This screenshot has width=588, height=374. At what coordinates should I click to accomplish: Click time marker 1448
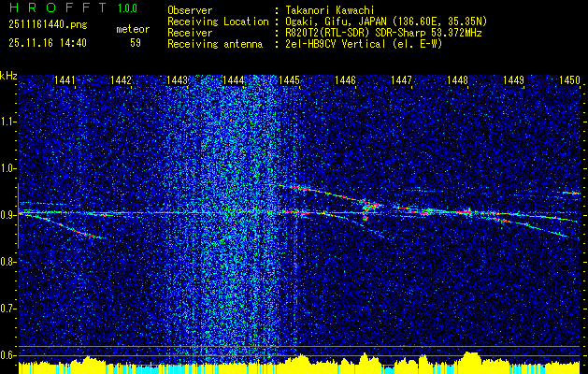[457, 79]
